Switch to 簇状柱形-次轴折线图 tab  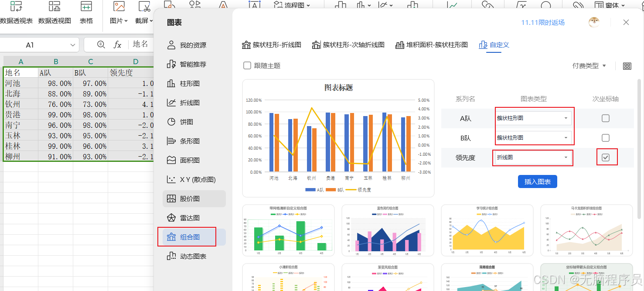tap(348, 45)
